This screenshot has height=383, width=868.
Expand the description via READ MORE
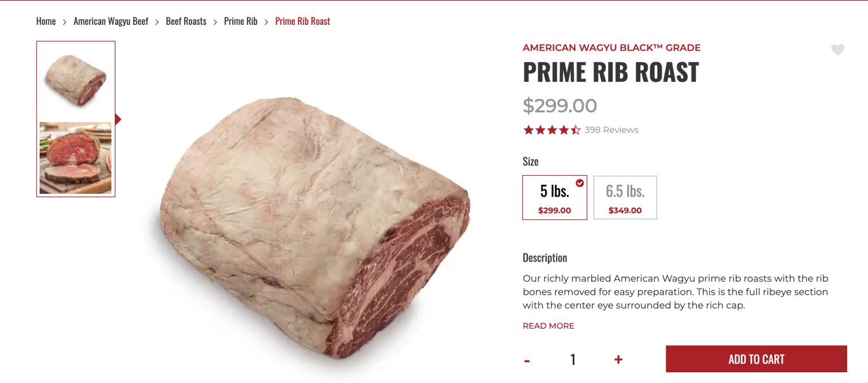548,325
